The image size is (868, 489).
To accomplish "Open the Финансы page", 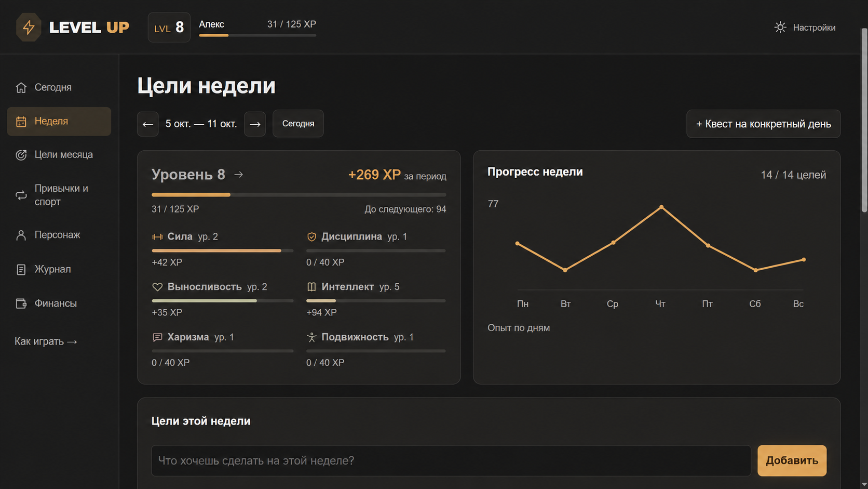I will click(x=59, y=303).
